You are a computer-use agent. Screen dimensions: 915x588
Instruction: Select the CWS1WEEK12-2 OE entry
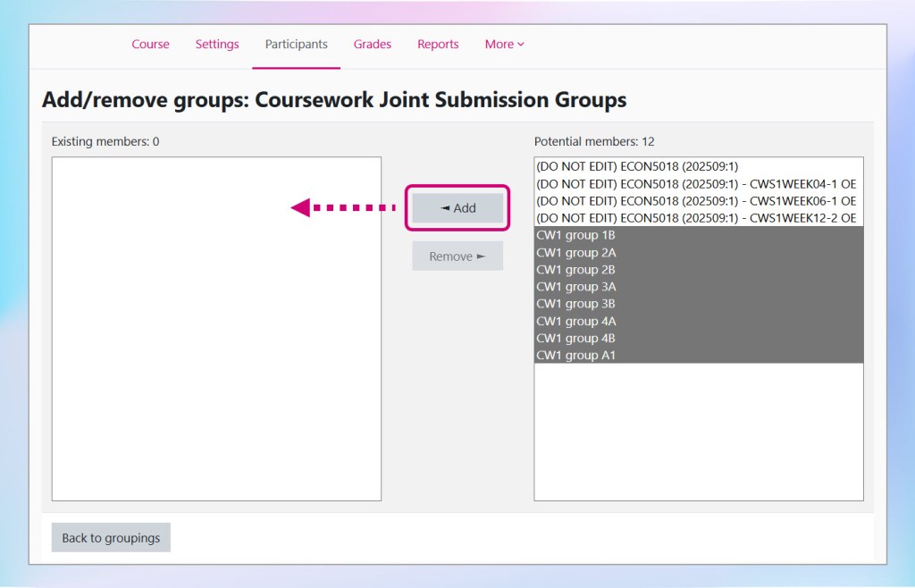tap(697, 218)
